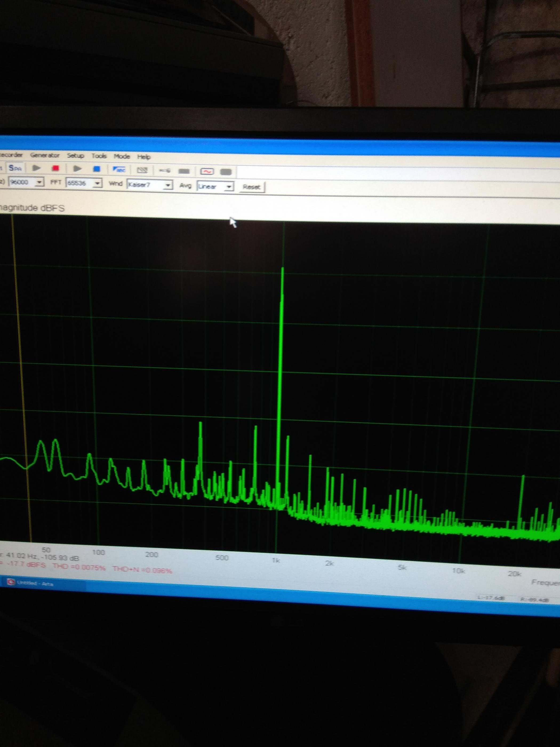Viewport: 560px width, 747px height.
Task: Click the THD+N =0.096% readout
Action: [x=142, y=570]
